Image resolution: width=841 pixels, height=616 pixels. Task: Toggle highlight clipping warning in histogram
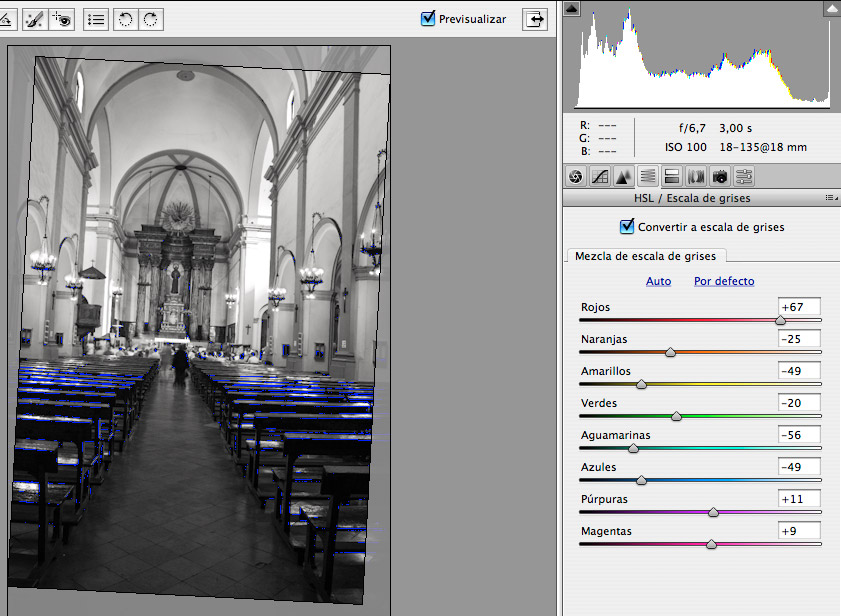tap(832, 9)
